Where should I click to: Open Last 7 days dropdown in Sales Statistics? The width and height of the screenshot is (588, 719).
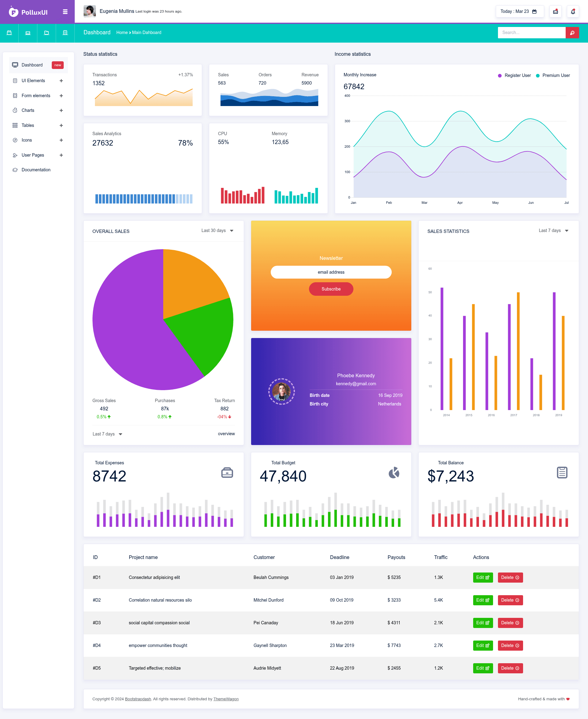(x=553, y=230)
